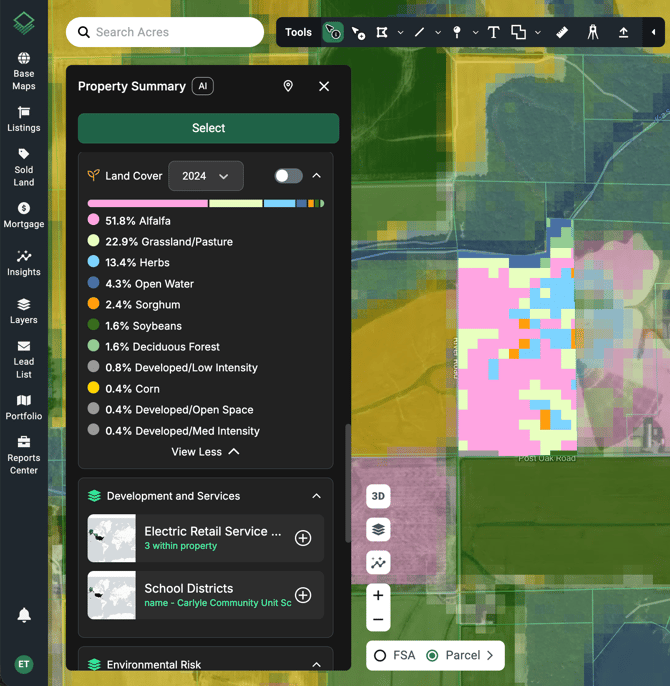The height and width of the screenshot is (686, 670).
Task: Click the AI badge button
Action: [203, 86]
